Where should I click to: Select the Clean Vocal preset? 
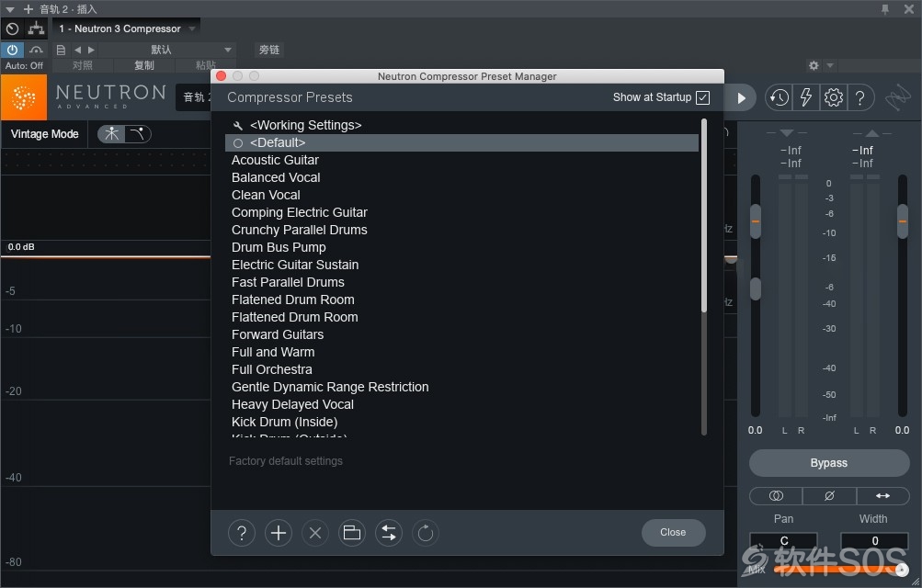(461, 195)
